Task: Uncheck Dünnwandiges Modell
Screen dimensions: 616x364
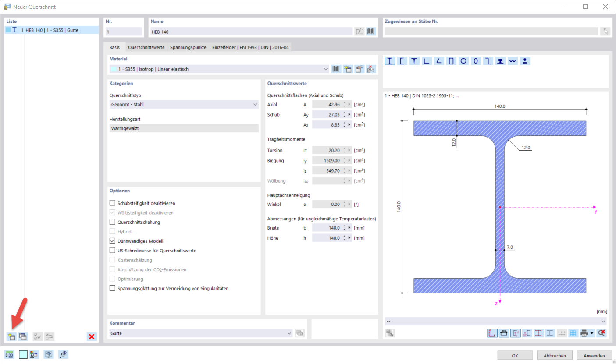Action: pos(113,241)
